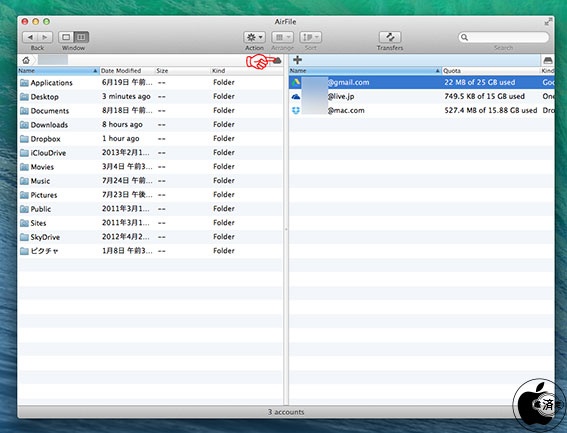Switch to dual-pane window view
567x433 pixels.
tap(81, 37)
